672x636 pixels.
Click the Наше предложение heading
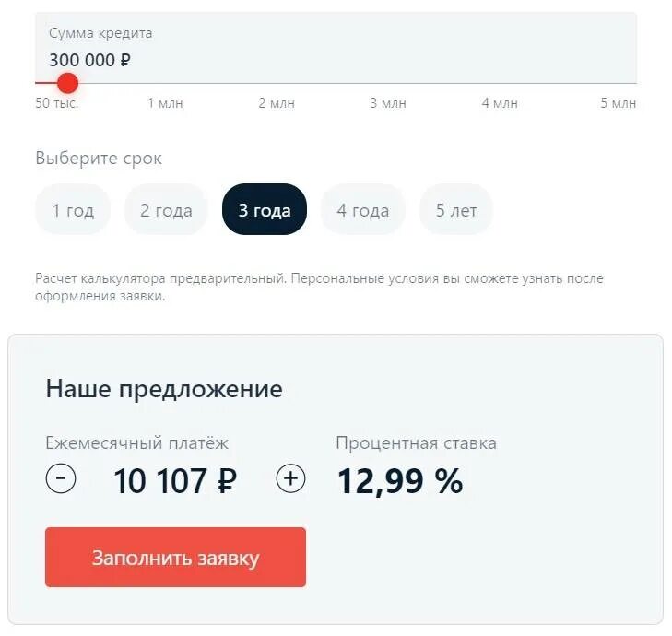(x=164, y=389)
